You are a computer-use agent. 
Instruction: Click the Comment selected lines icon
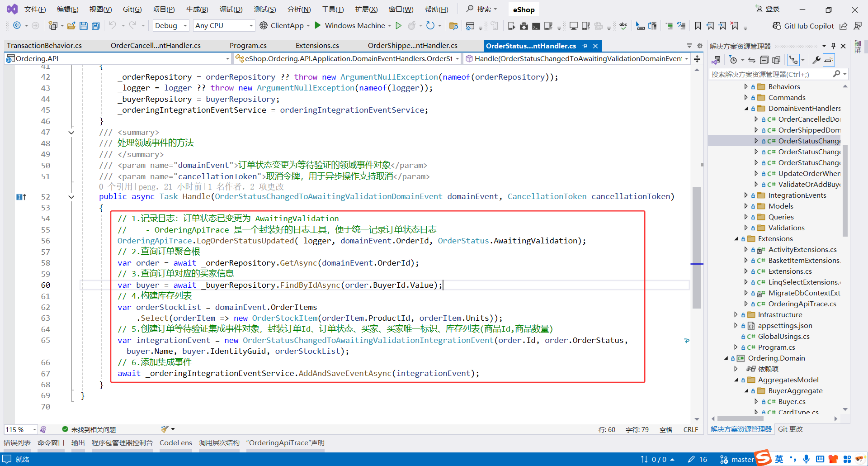click(670, 26)
